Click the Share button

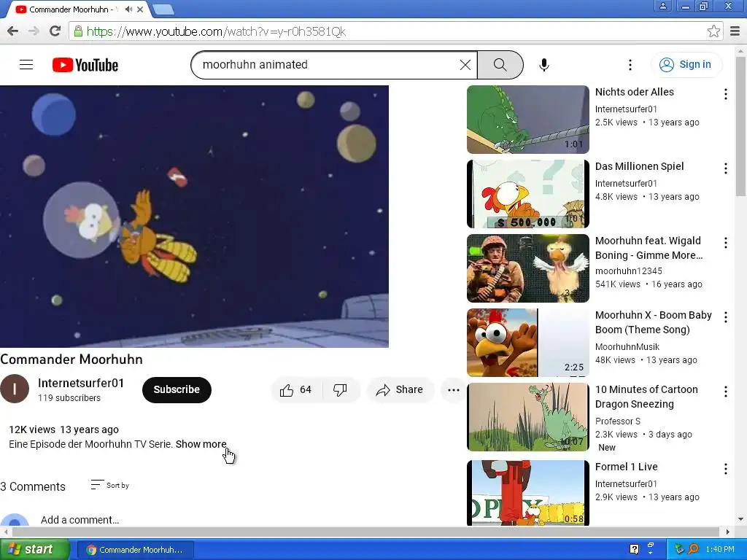400,390
